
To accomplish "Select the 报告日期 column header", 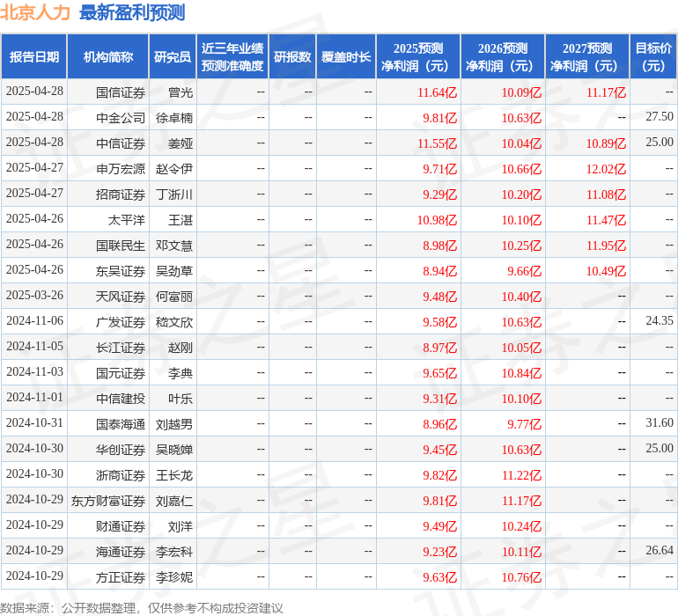I will point(33,56).
